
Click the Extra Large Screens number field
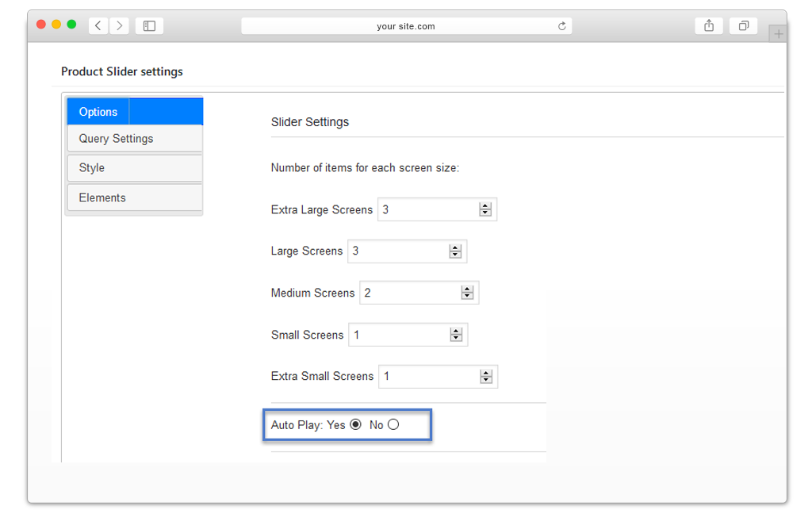(437, 209)
